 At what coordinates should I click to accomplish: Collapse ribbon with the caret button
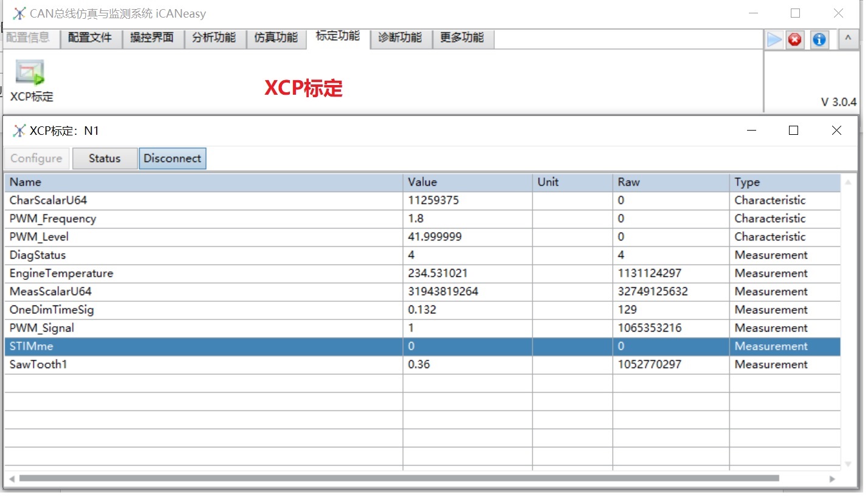[x=848, y=39]
